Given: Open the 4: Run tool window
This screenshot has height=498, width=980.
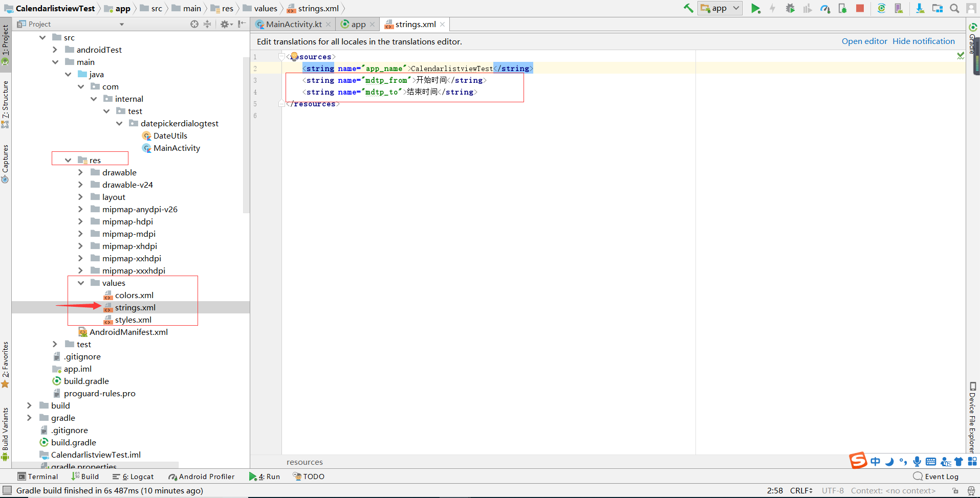Looking at the screenshot, I should (x=265, y=477).
